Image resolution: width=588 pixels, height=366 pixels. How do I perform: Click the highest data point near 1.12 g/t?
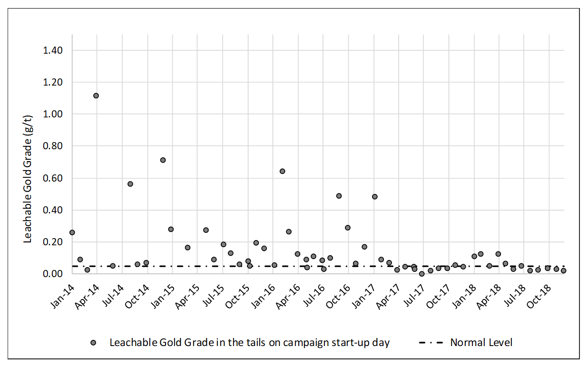pyautogui.click(x=96, y=96)
